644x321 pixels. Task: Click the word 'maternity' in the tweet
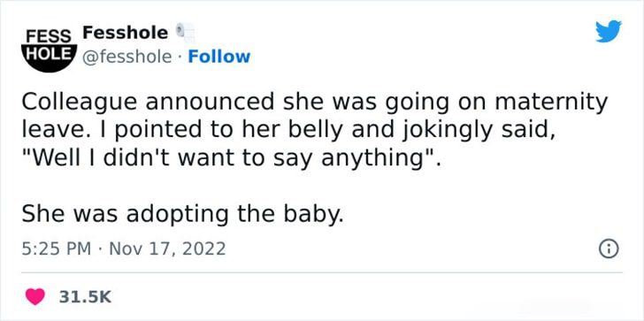(551, 103)
